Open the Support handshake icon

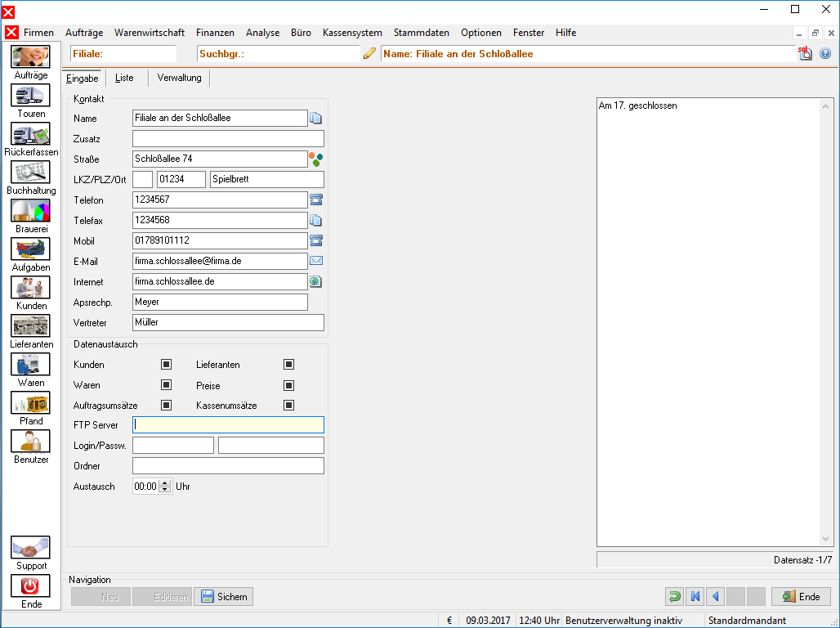coord(30,548)
